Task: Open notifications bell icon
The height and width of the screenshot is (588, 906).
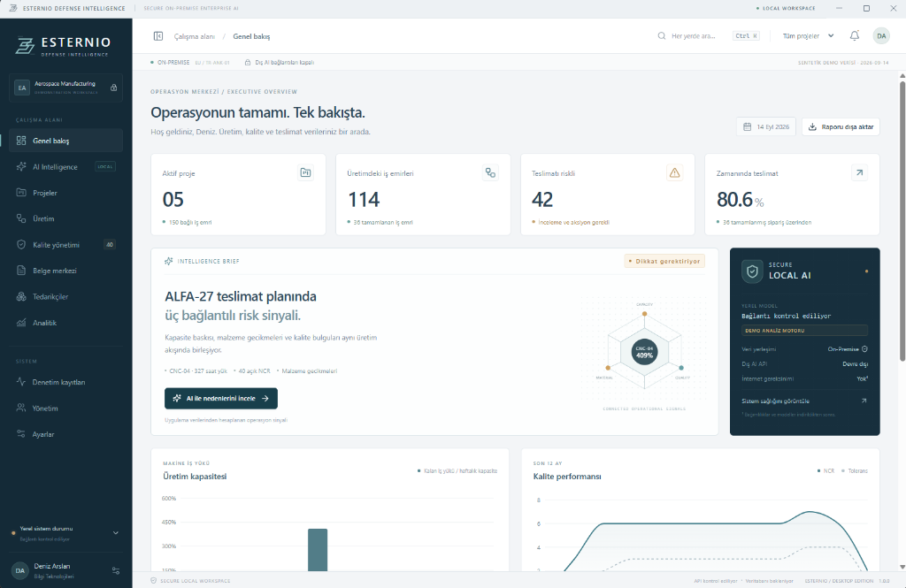Action: (854, 36)
